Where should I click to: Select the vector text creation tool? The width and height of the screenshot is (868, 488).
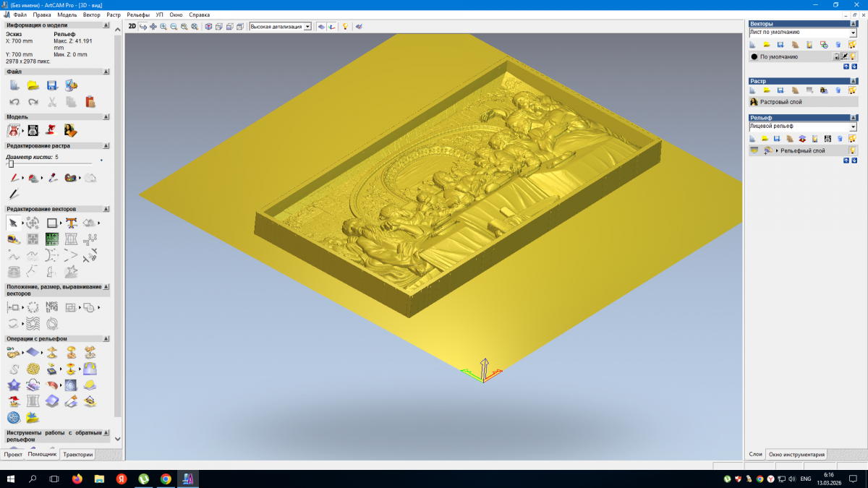(71, 223)
